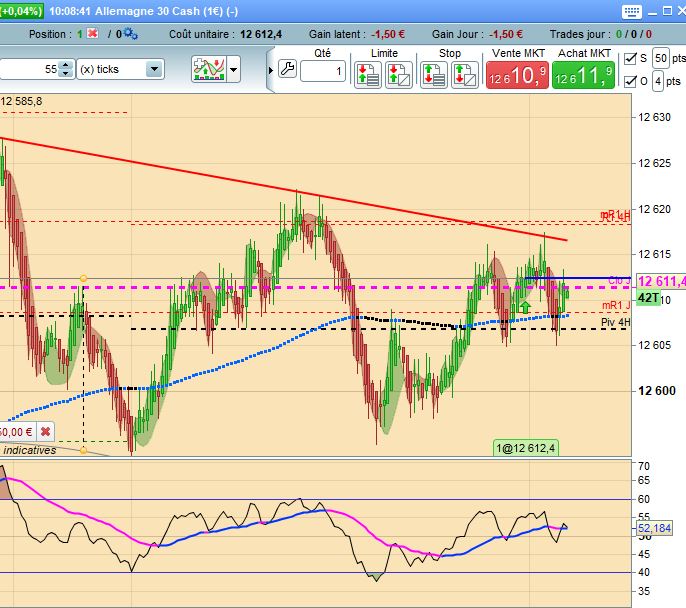Click the mR1 J resistance label
This screenshot has height=608, width=686.
coord(616,305)
